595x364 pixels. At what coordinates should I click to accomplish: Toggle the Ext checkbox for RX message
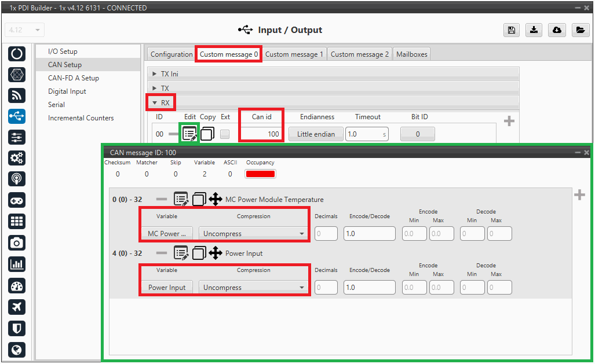pyautogui.click(x=224, y=134)
